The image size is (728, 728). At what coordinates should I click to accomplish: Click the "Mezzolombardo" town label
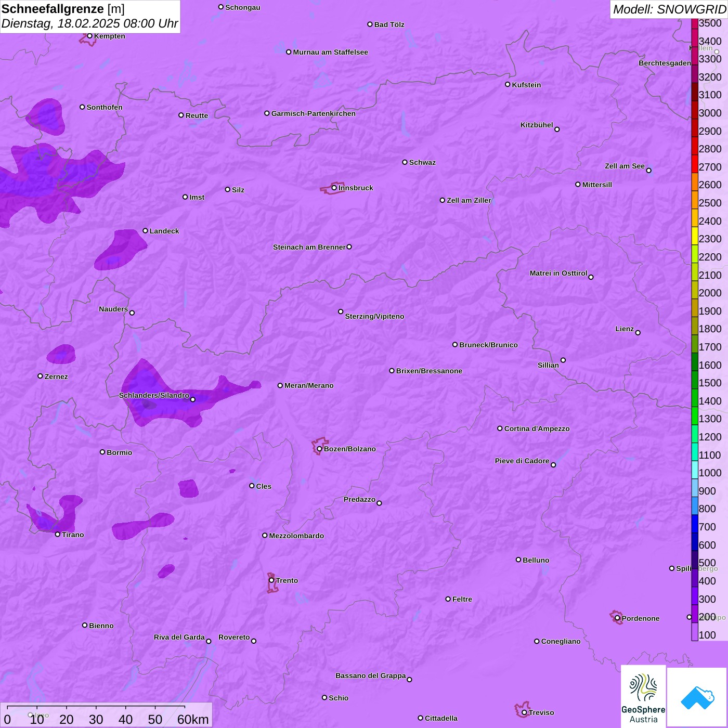coord(296,536)
